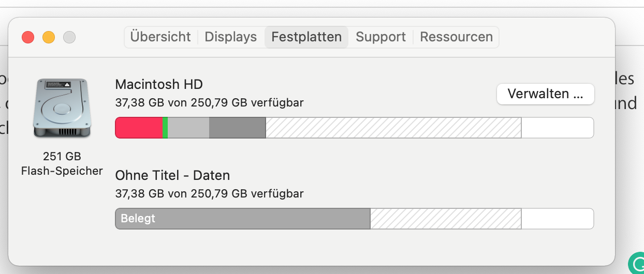Click hatched area of Macintosh HD bar
The height and width of the screenshot is (274, 644).
[x=393, y=128]
